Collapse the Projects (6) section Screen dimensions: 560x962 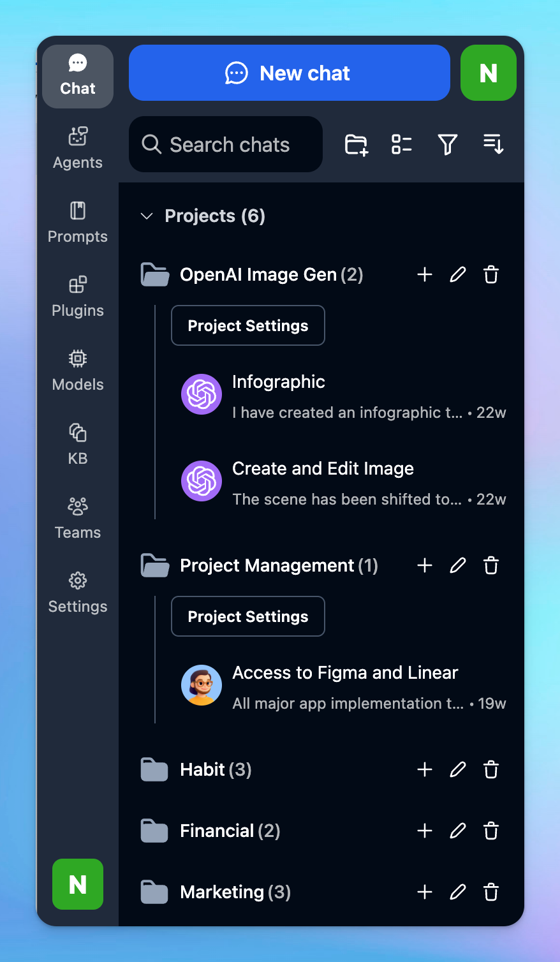click(147, 216)
